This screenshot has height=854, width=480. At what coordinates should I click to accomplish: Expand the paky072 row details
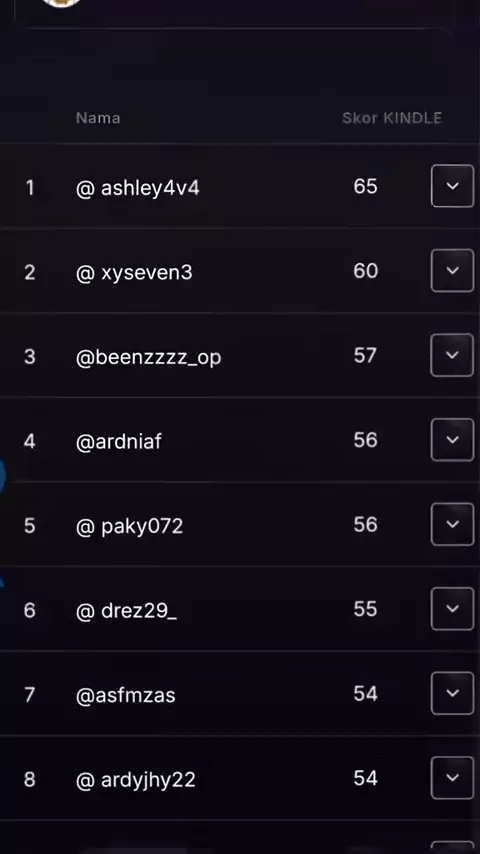452,524
